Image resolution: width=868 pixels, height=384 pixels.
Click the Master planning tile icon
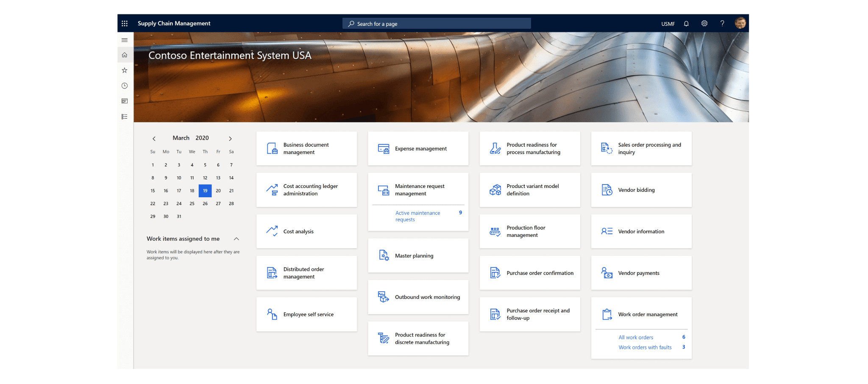384,255
